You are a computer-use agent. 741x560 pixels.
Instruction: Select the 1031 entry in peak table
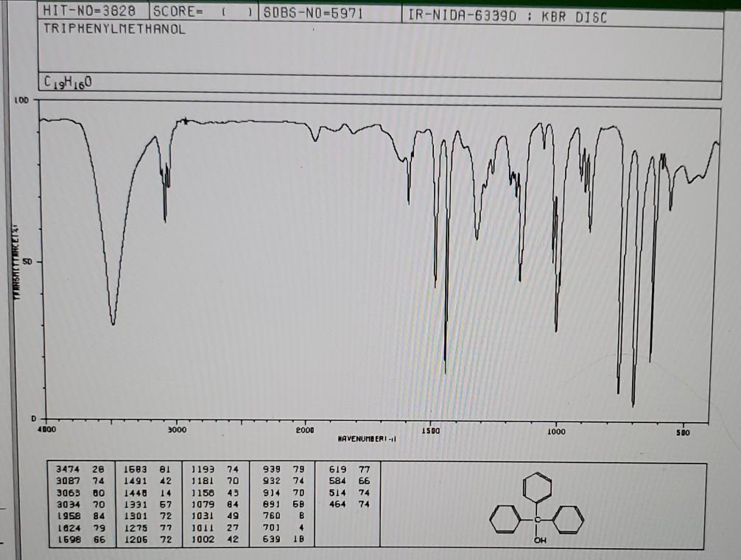pyautogui.click(x=215, y=516)
